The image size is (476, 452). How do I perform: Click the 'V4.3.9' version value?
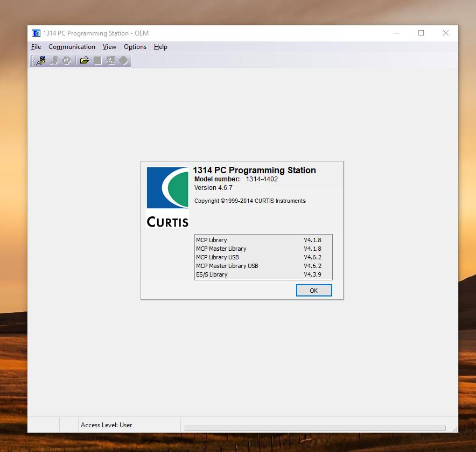(312, 274)
